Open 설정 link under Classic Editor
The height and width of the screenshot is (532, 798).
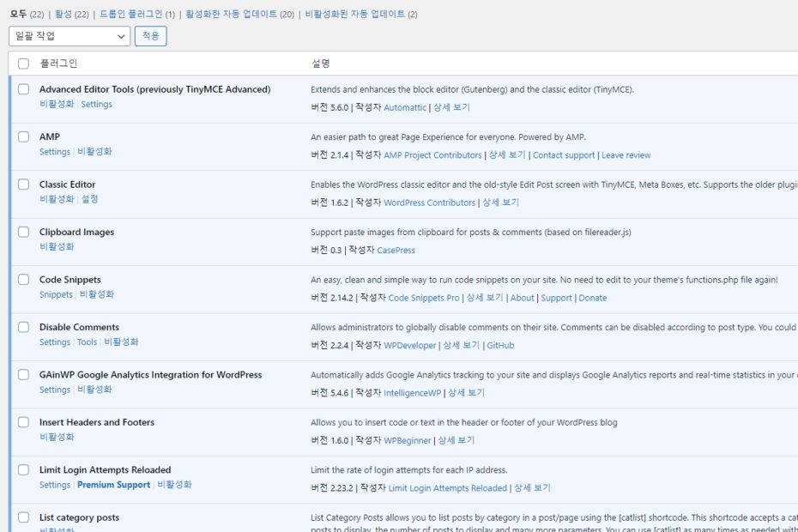tap(89, 199)
